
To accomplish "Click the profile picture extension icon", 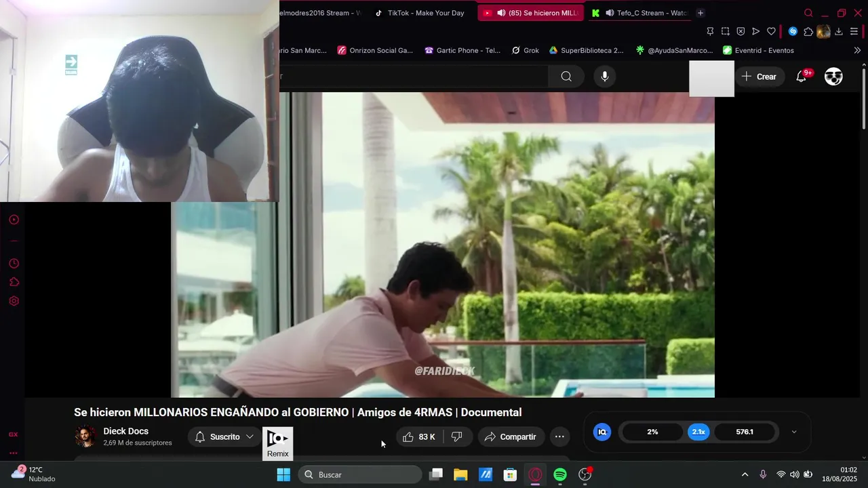I will [x=823, y=31].
